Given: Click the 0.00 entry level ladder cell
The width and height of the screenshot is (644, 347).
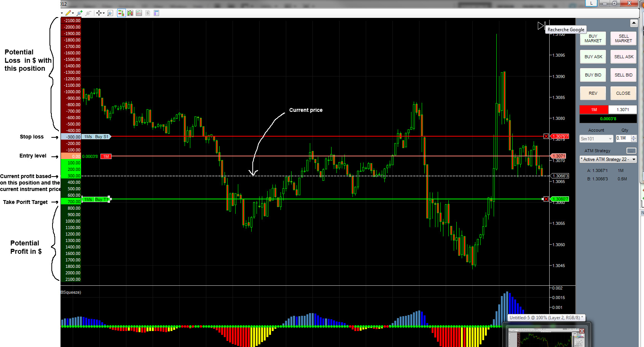Looking at the screenshot, I should [71, 156].
